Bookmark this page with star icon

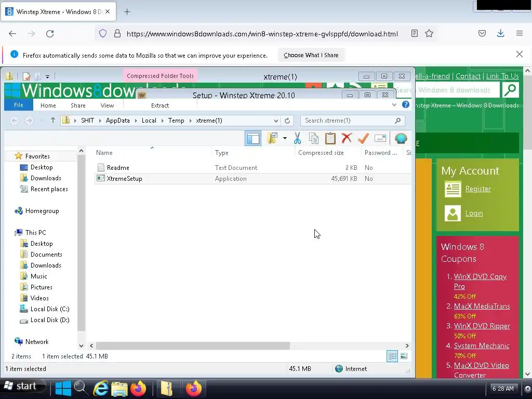(x=429, y=33)
